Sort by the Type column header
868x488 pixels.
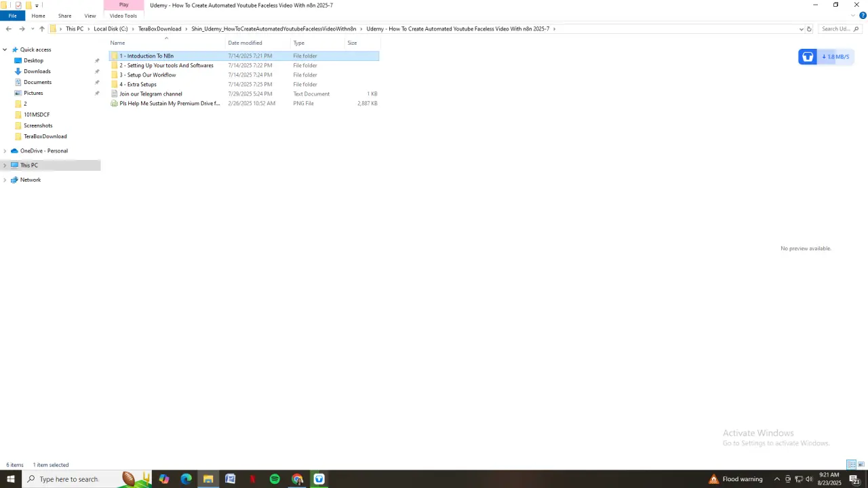click(x=317, y=43)
